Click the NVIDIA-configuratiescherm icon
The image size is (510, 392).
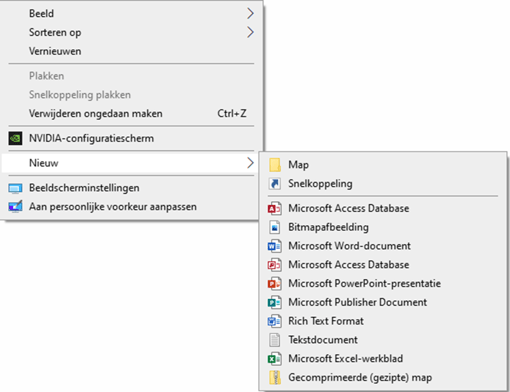(x=15, y=138)
